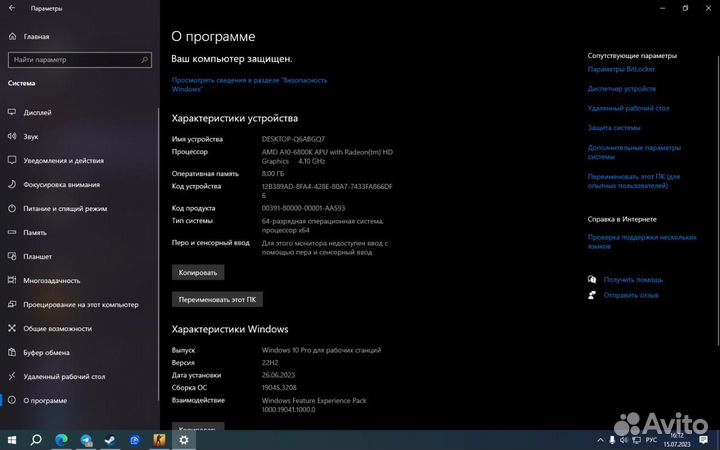
Task: Click the Получить помощь link
Action: coord(633,280)
